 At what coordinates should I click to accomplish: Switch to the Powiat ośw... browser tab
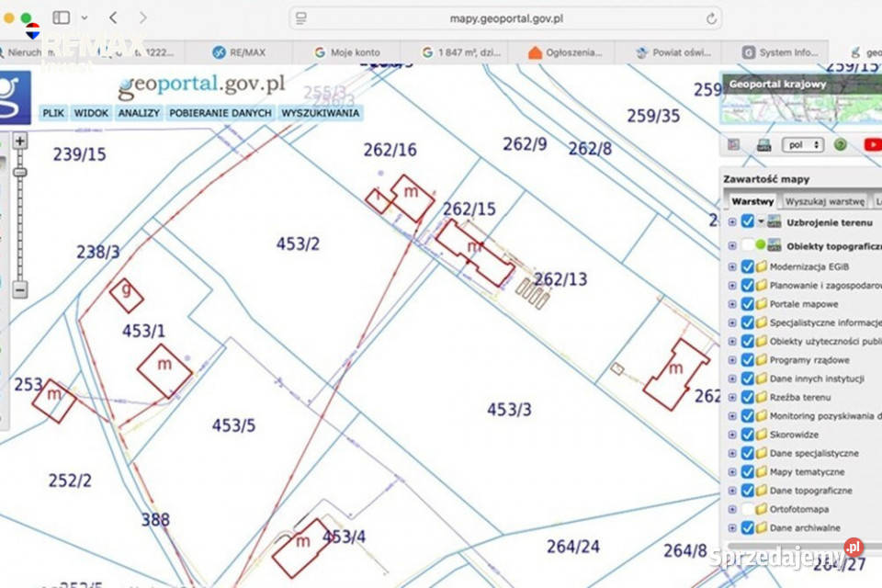pos(673,52)
